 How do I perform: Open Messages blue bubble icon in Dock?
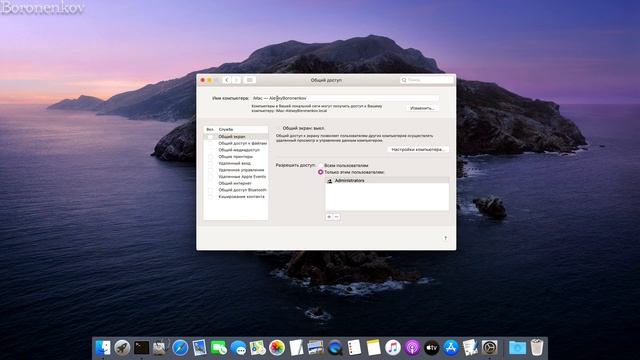click(x=238, y=348)
